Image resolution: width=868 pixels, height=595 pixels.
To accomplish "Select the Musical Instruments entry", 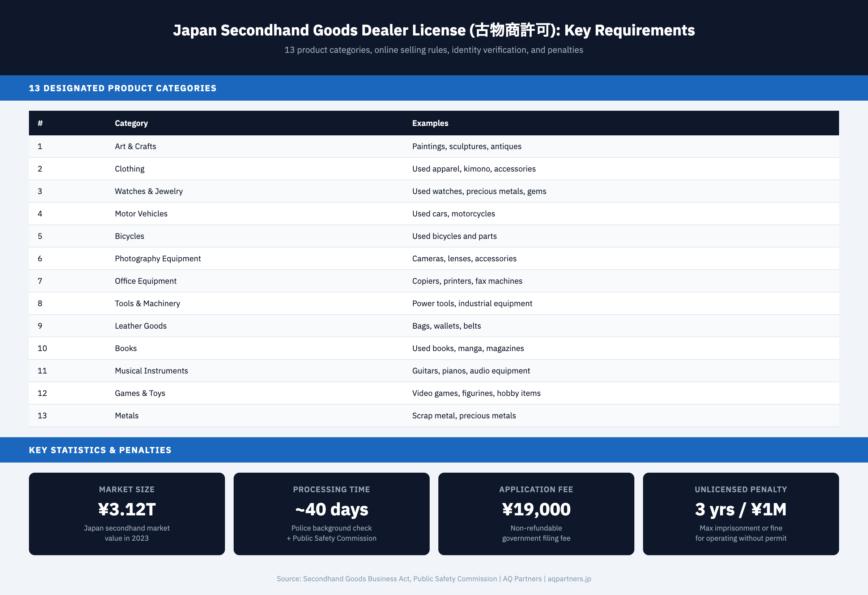I will [151, 370].
